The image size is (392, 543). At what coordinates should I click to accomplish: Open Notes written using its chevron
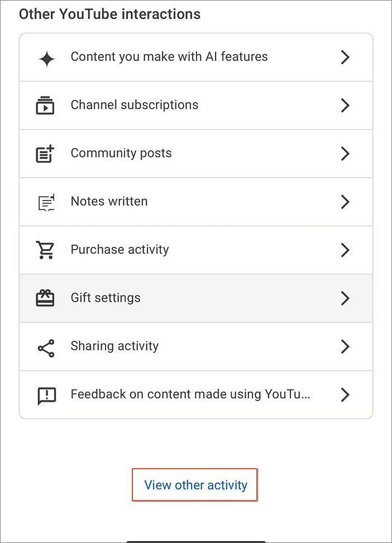tap(345, 202)
